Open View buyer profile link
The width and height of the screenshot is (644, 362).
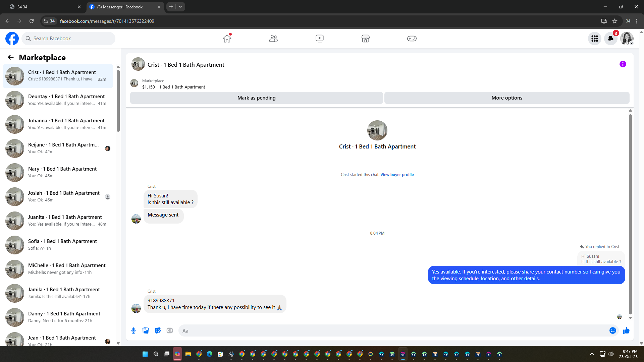point(397,175)
